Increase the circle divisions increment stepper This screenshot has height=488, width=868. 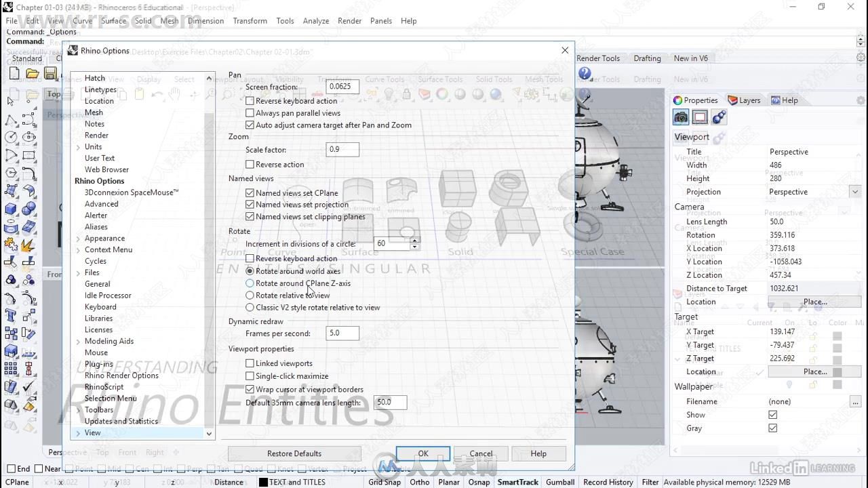click(414, 240)
